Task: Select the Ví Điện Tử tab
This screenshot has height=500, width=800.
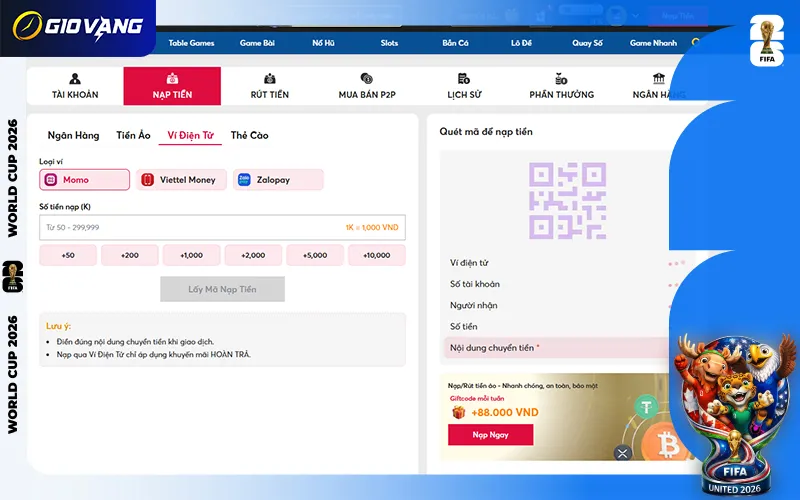Action: coord(190,135)
